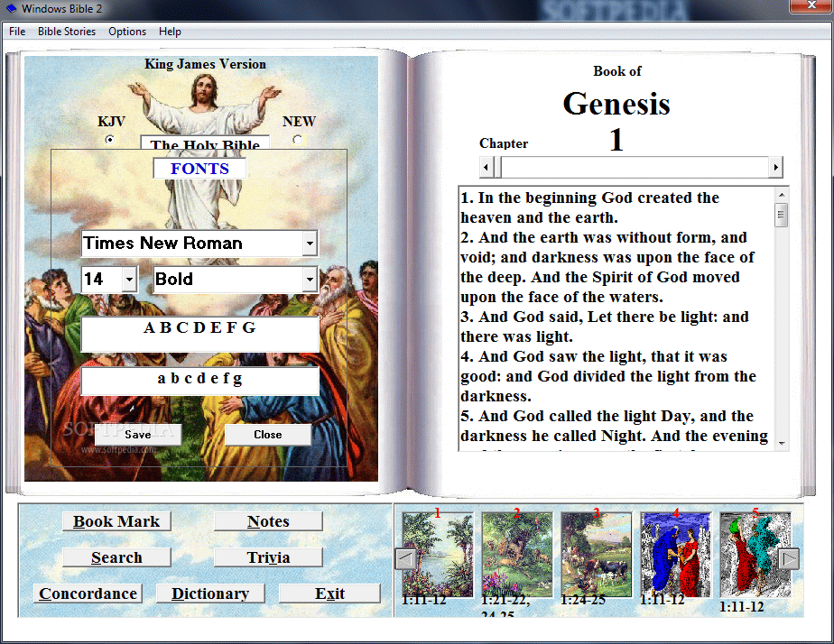
Task: Click the uppercase A B C D E F G sample box
Action: click(x=200, y=335)
